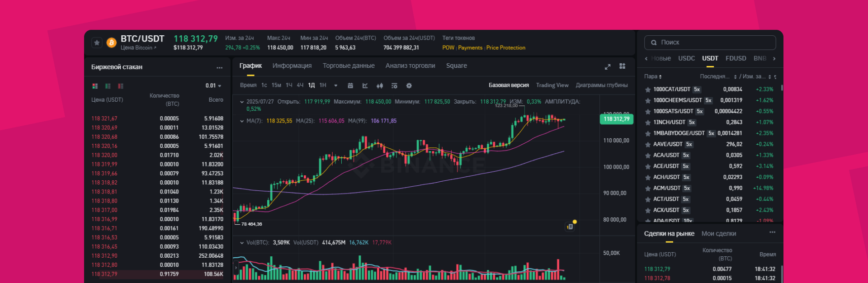Viewport: 868px width, 283px height.
Task: Open the chart drawing tools icon
Action: (365, 85)
